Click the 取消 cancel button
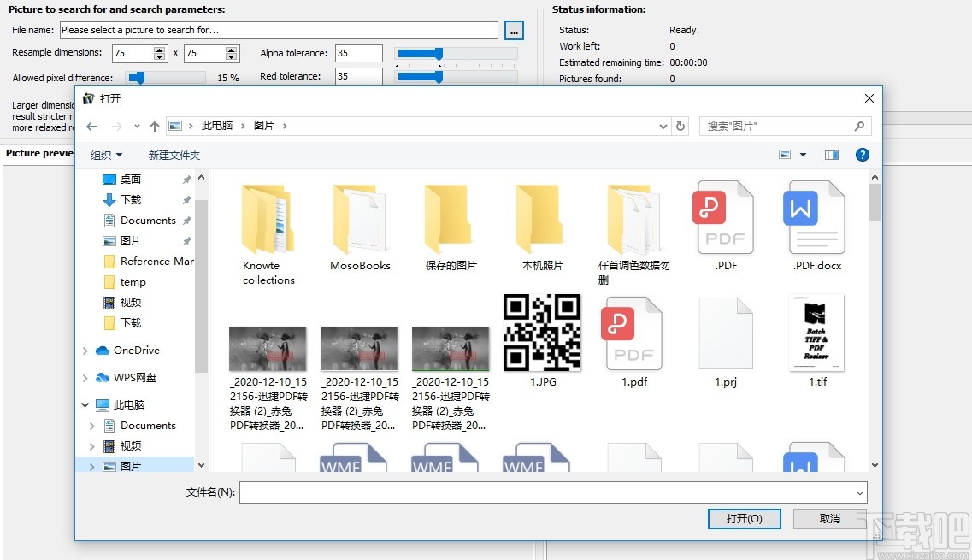The height and width of the screenshot is (560, 972). click(x=828, y=519)
